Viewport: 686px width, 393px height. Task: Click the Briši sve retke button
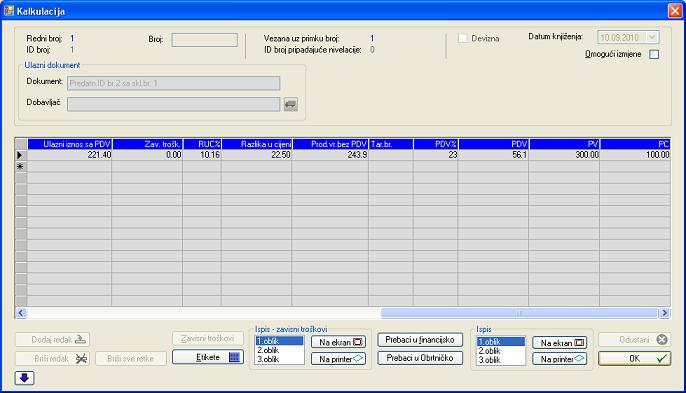[x=131, y=358]
